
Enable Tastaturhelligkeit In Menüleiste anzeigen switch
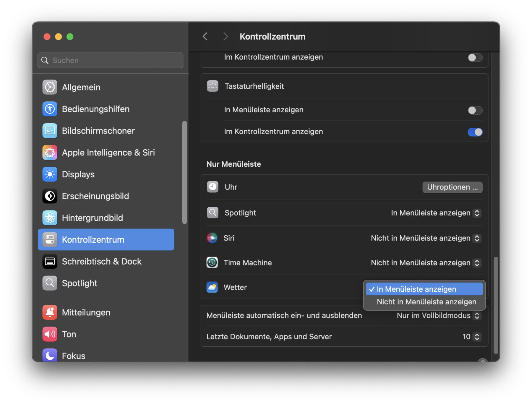point(475,110)
